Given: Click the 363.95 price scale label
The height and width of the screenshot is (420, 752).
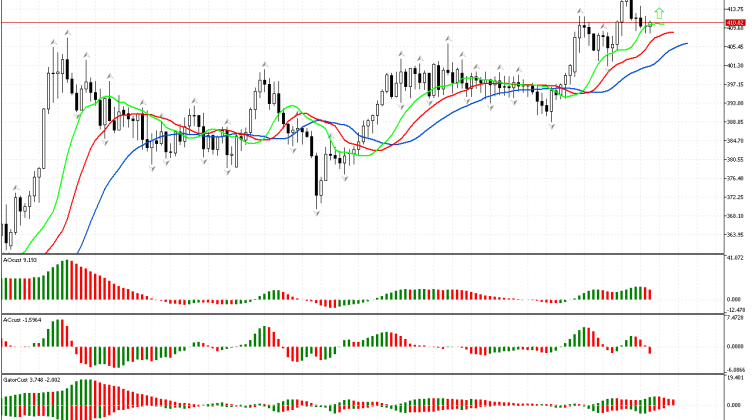Looking at the screenshot, I should (737, 235).
